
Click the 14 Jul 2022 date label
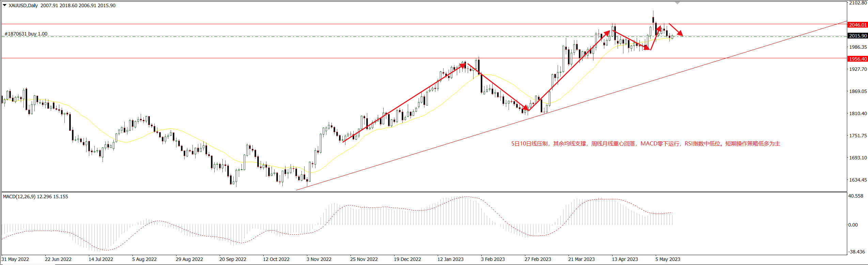click(101, 259)
